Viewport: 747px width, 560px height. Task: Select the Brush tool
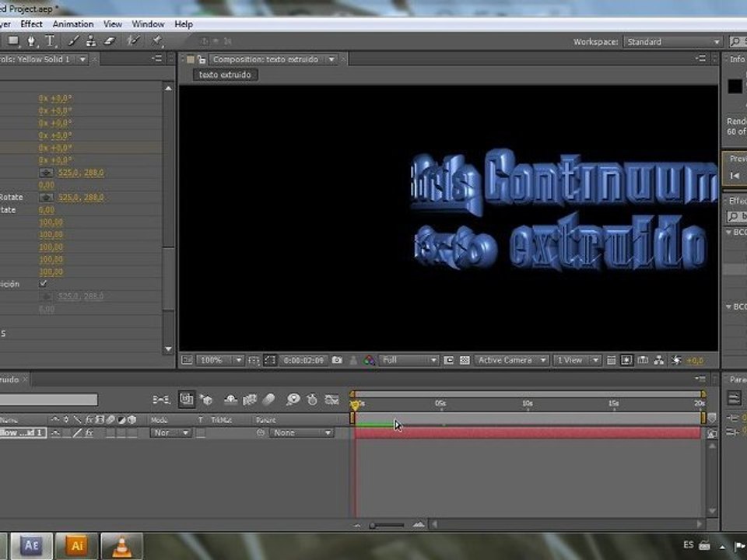click(x=73, y=41)
